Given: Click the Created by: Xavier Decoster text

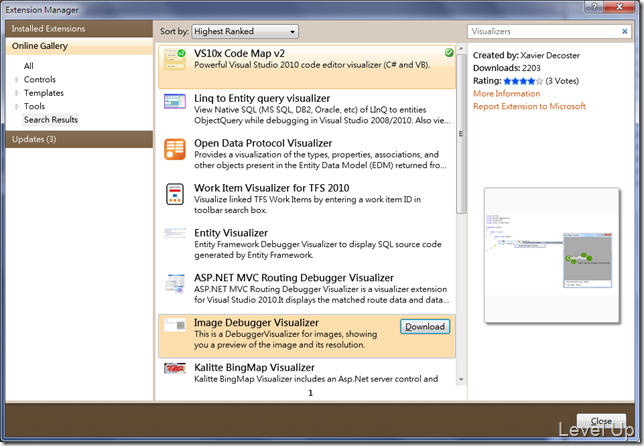Looking at the screenshot, I should [x=526, y=55].
